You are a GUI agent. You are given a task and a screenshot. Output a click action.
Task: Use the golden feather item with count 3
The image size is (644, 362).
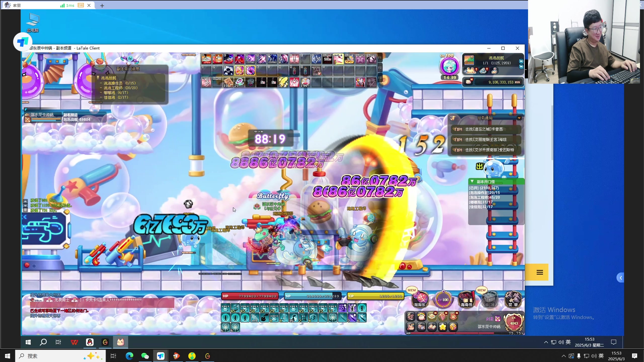[x=283, y=82]
